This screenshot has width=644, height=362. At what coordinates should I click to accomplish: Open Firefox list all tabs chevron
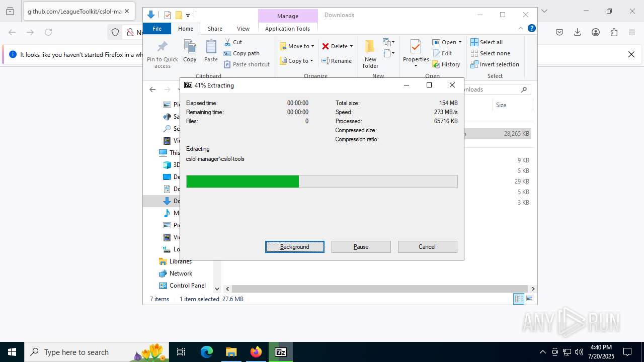coord(544,11)
